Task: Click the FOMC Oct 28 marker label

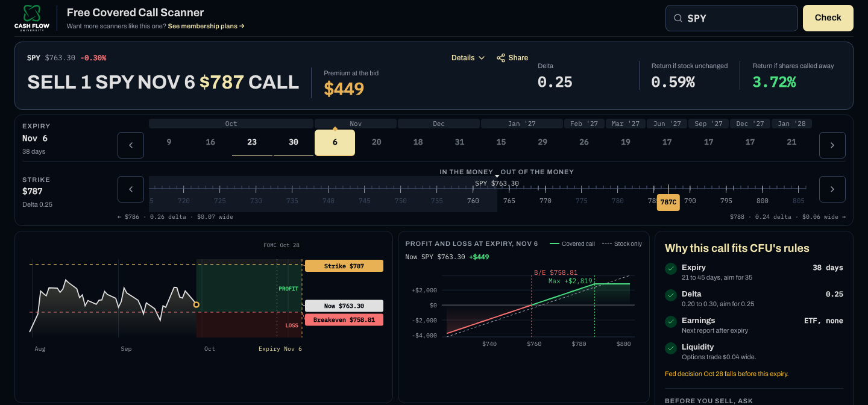Action: (281, 246)
